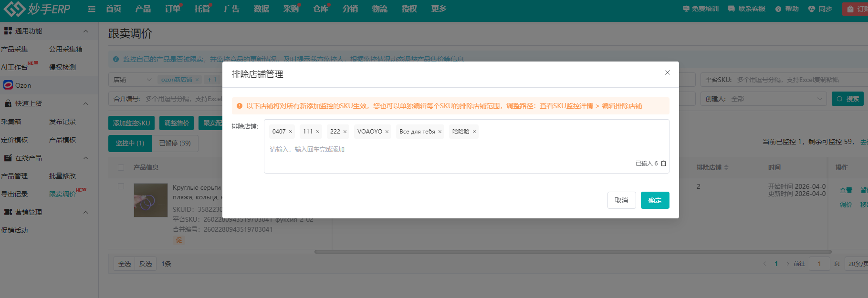Open the 首页 menu
The width and height of the screenshot is (868, 298).
tap(114, 9)
